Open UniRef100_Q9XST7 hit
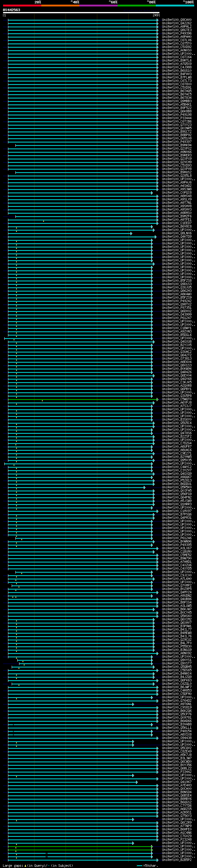 (x=176, y=663)
